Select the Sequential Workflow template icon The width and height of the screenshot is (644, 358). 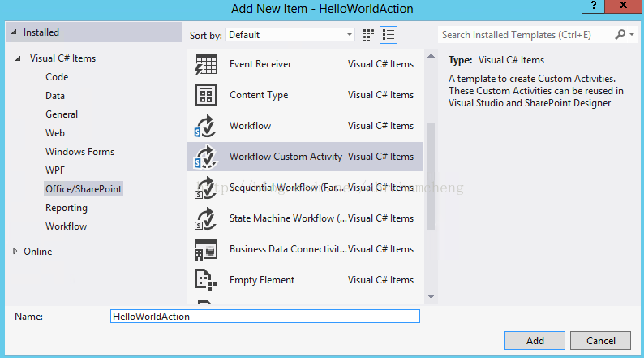[206, 188]
